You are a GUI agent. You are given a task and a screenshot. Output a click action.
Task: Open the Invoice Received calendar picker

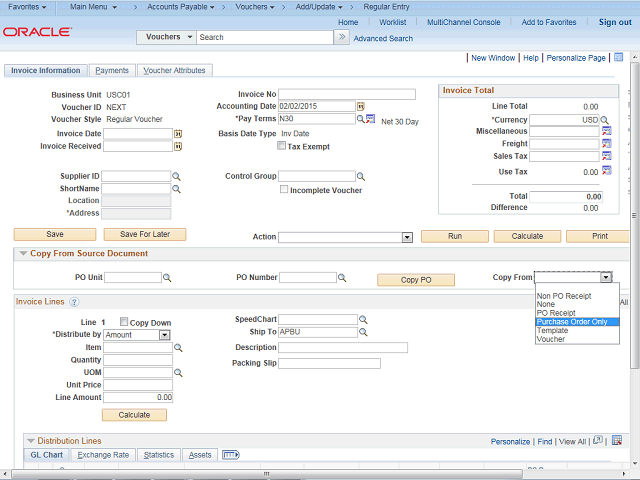click(x=178, y=146)
